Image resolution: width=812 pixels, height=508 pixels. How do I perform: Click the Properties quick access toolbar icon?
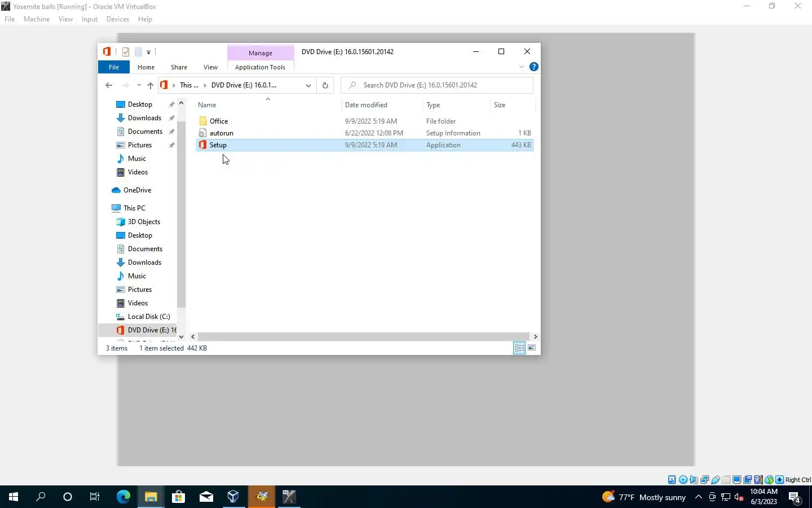coord(126,52)
